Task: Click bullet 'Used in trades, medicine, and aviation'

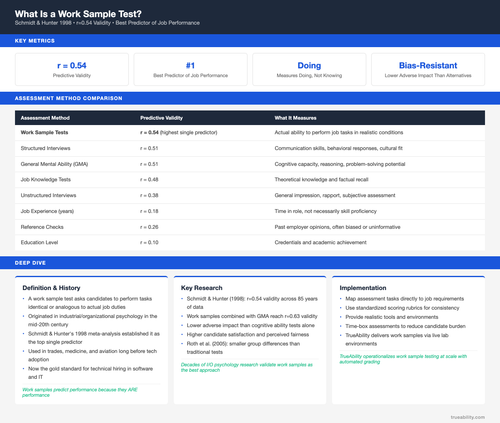Action: click(92, 355)
